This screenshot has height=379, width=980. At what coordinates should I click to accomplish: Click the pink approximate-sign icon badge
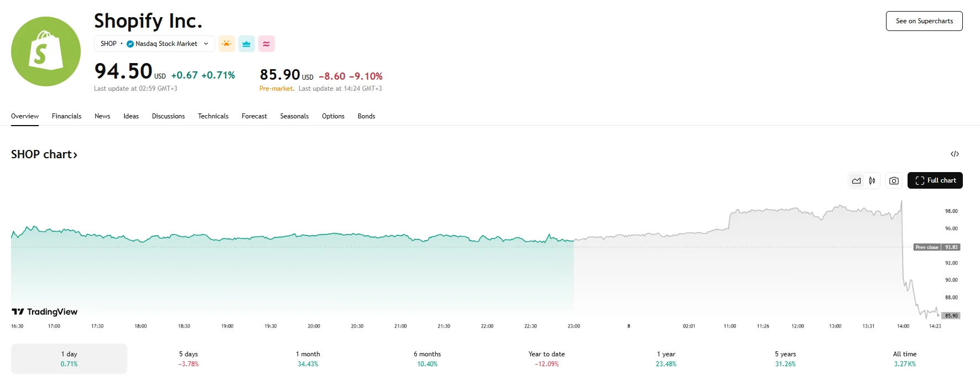pos(267,44)
